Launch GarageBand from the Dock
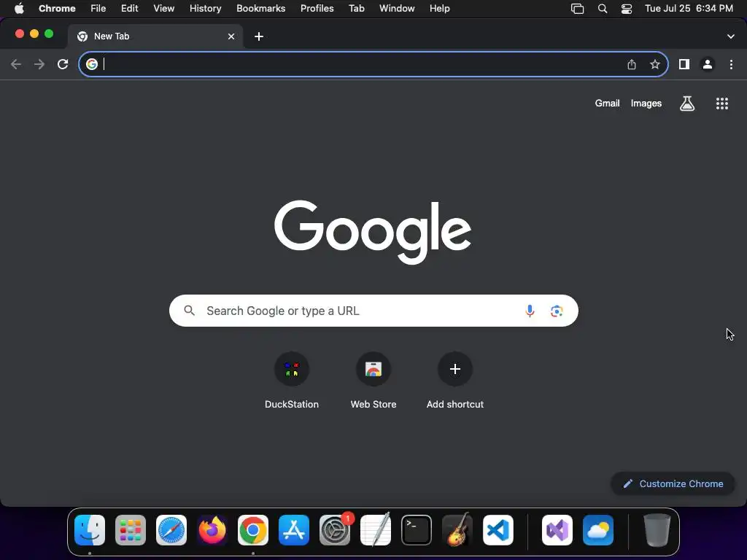The width and height of the screenshot is (747, 560). pos(457,530)
